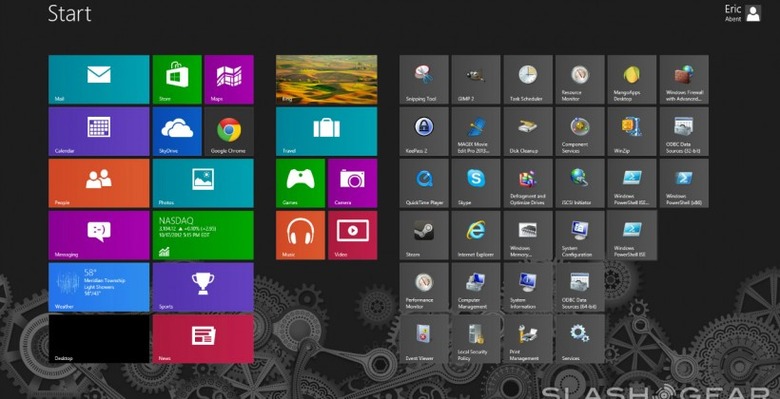
Task: Open the WinZip tile
Action: tap(632, 131)
